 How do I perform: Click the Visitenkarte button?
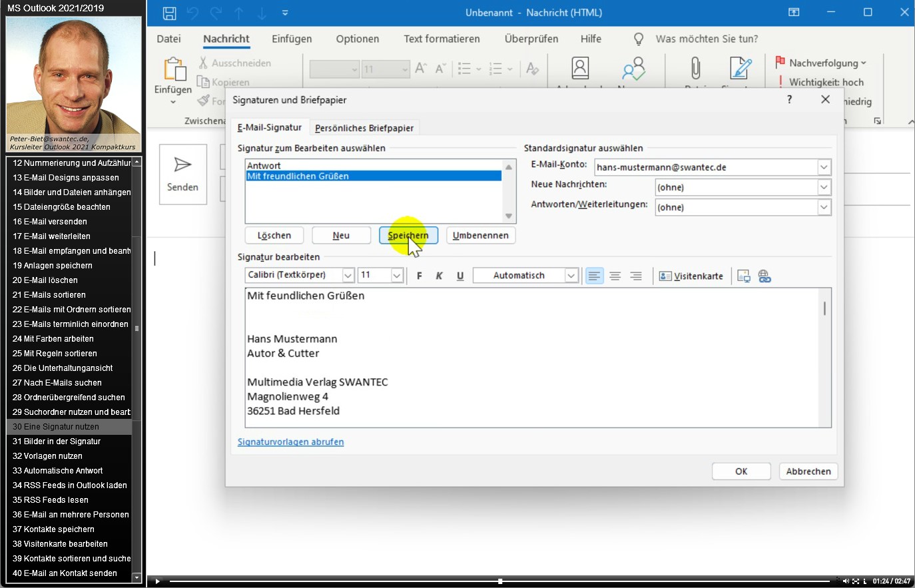pyautogui.click(x=691, y=276)
